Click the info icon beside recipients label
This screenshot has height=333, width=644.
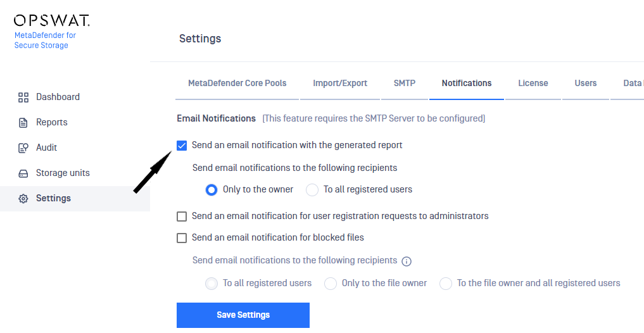pyautogui.click(x=406, y=261)
